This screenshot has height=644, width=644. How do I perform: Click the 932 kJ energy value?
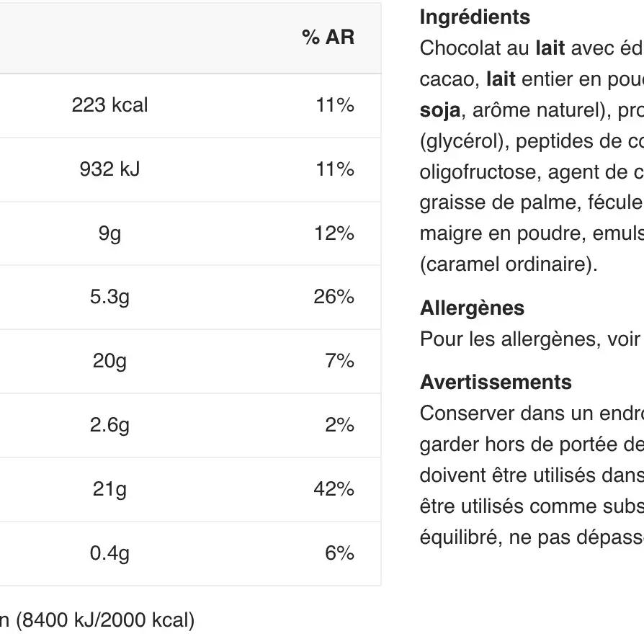(x=109, y=169)
